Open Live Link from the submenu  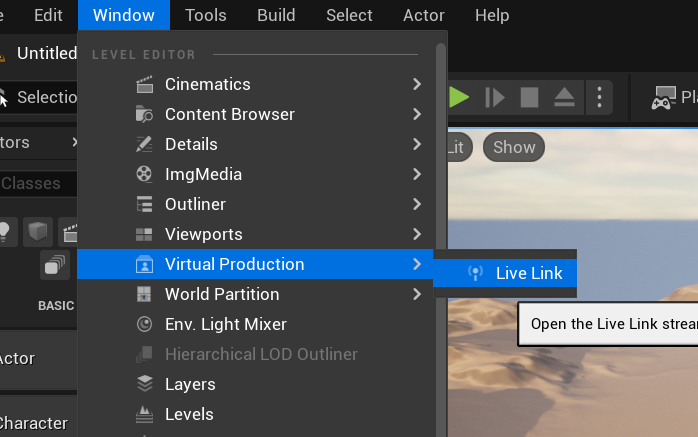click(505, 273)
